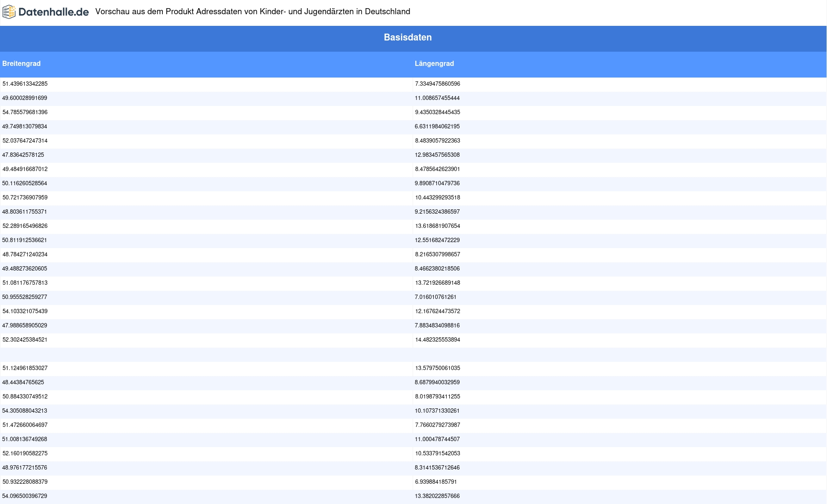The width and height of the screenshot is (827, 504).
Task: Select cell 49.600028991699
Action: coord(25,98)
